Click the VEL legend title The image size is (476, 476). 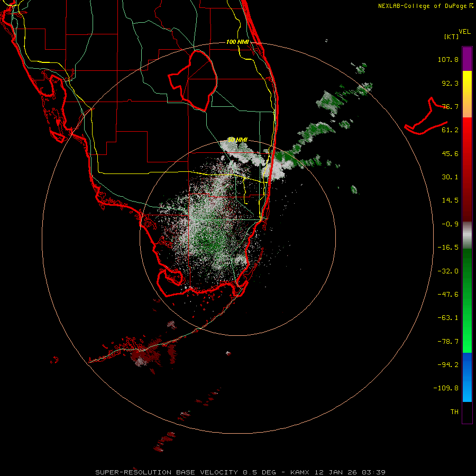tap(464, 32)
